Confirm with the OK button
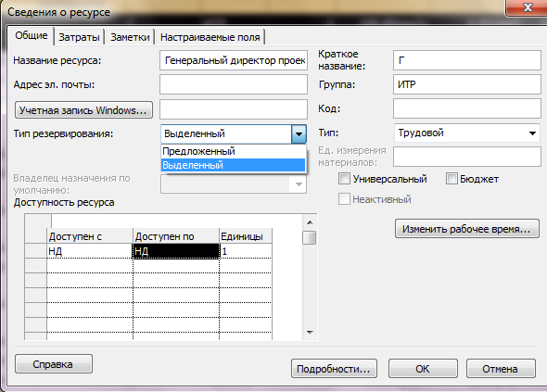Viewport: 547px width, 392px height. (x=423, y=369)
